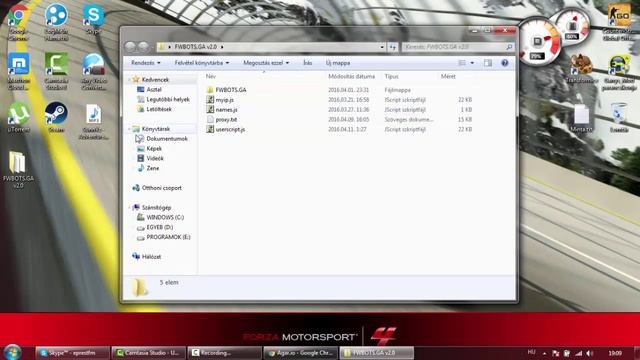Open the PROGRAMOK (E:) drive
Viewport: 640px width, 360px height.
pos(168,237)
